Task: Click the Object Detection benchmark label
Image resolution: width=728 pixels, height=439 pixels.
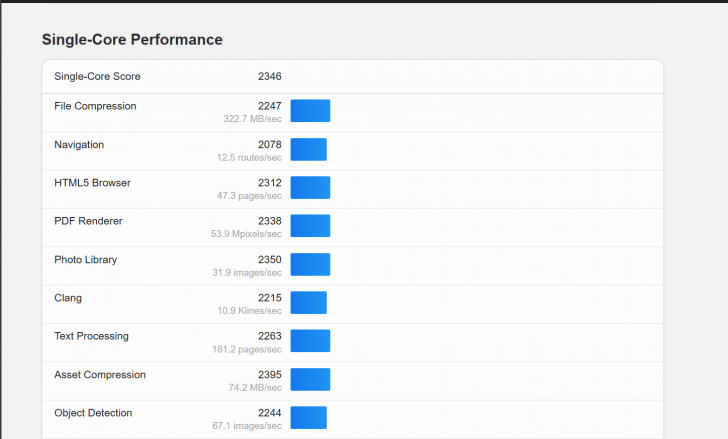Action: 93,413
